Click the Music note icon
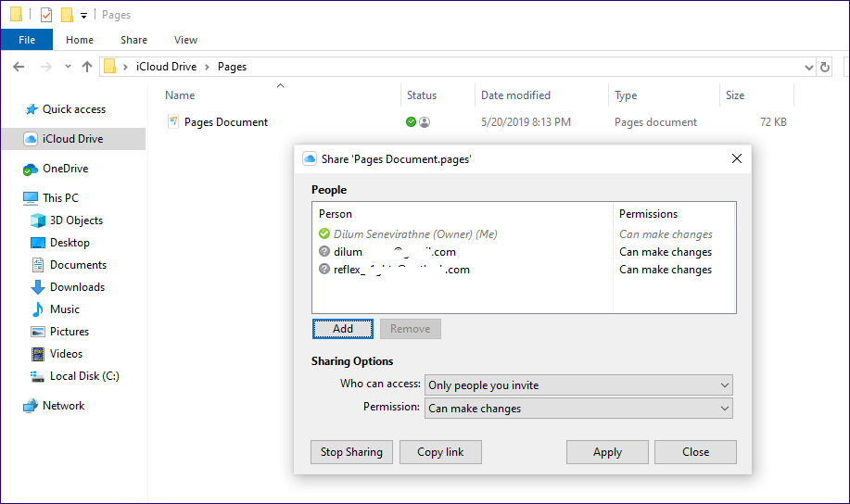 click(38, 309)
